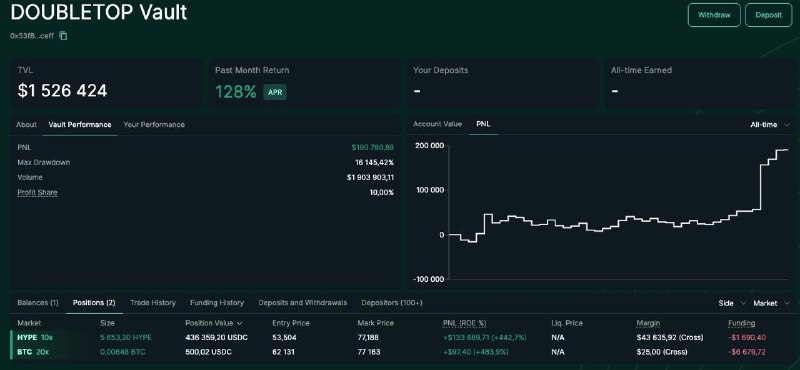The image size is (800, 370).
Task: Click the APR badge next to 128%
Action: click(275, 92)
